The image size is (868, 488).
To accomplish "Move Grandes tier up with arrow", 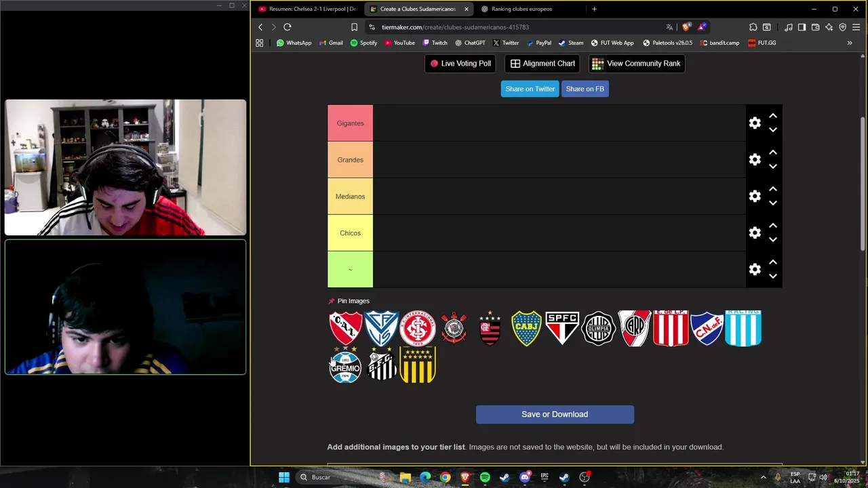I will pyautogui.click(x=773, y=153).
